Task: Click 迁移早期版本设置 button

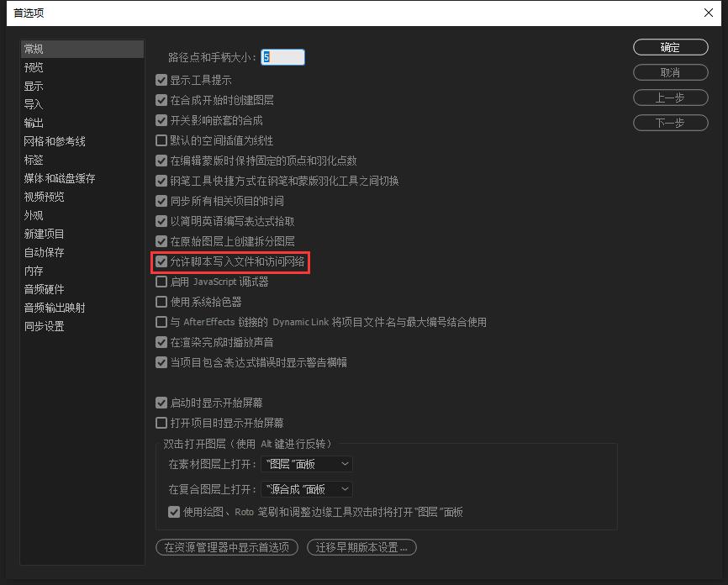Action: pyautogui.click(x=361, y=547)
